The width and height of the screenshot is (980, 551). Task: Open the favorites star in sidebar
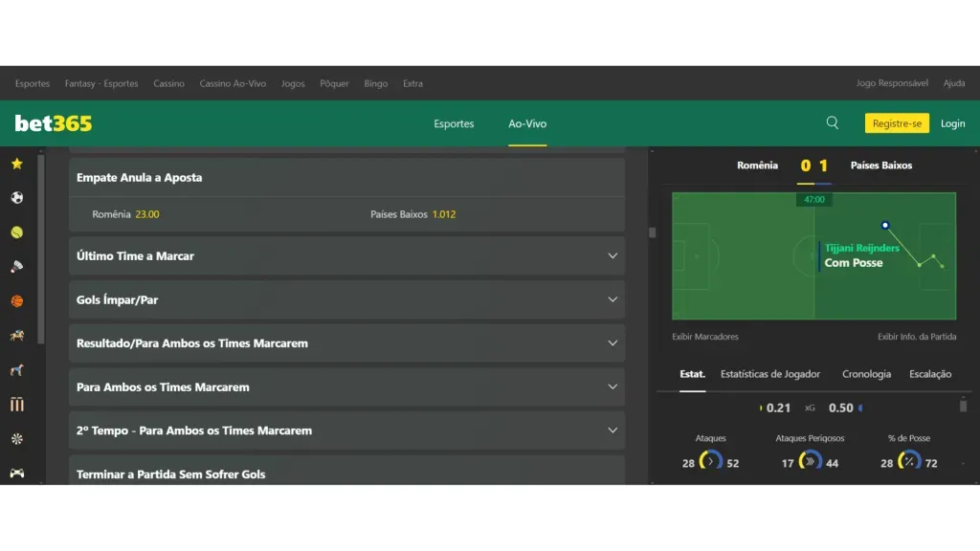(x=16, y=164)
